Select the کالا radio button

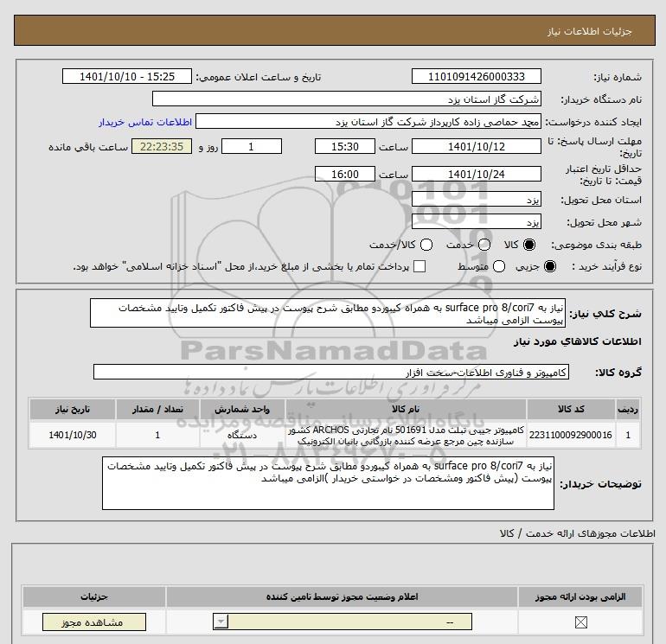[529, 245]
